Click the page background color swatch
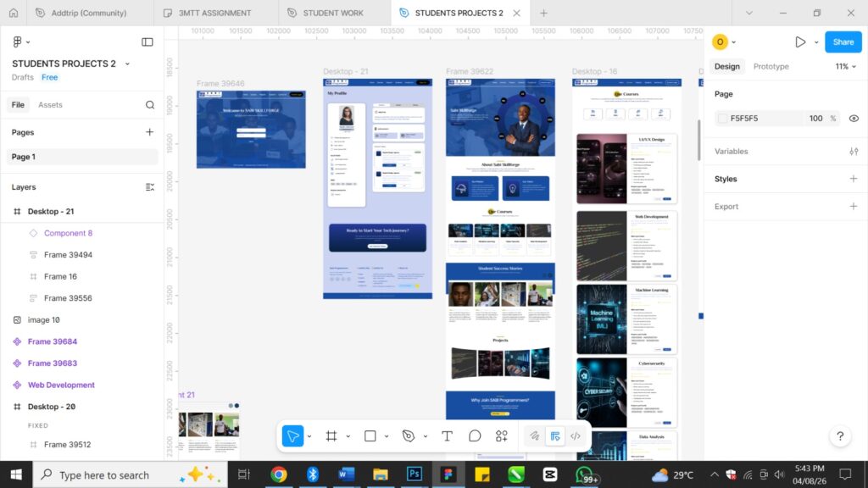Screen dimensions: 868x488 pyautogui.click(x=722, y=119)
